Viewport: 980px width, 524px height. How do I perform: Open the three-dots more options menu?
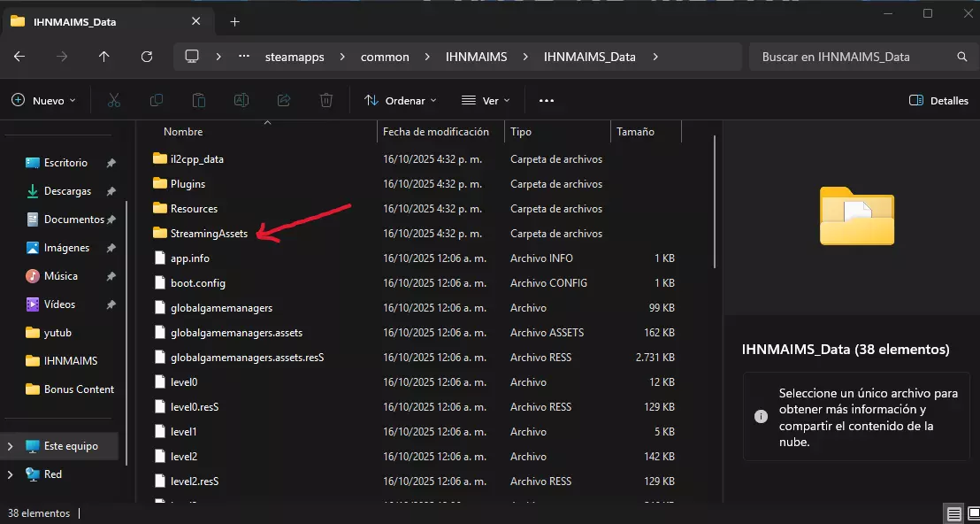click(547, 101)
